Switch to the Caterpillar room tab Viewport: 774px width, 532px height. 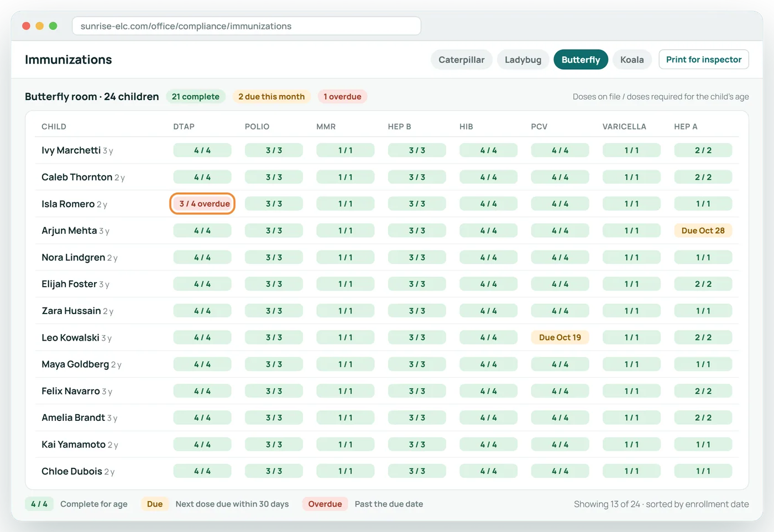pyautogui.click(x=461, y=60)
